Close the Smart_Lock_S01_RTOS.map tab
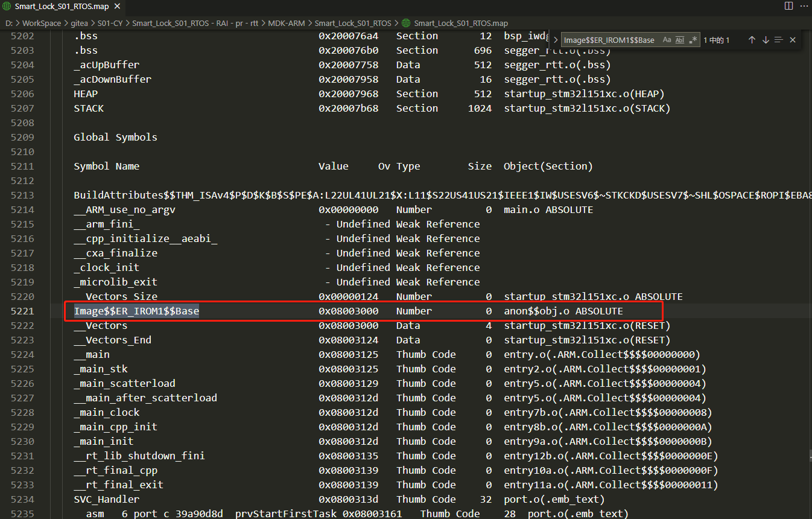Viewport: 812px width, 519px height. [x=116, y=7]
